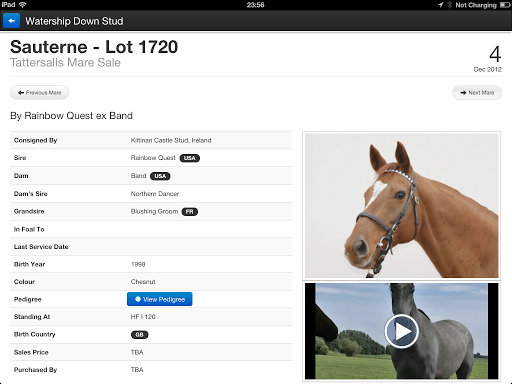Tap the 4 Dec 2012 sale date
Screen dimensions: 512x384
pyautogui.click(x=488, y=59)
